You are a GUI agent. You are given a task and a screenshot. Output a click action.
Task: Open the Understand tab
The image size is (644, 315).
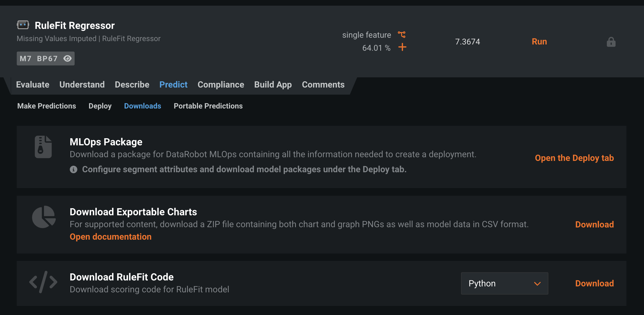click(82, 84)
